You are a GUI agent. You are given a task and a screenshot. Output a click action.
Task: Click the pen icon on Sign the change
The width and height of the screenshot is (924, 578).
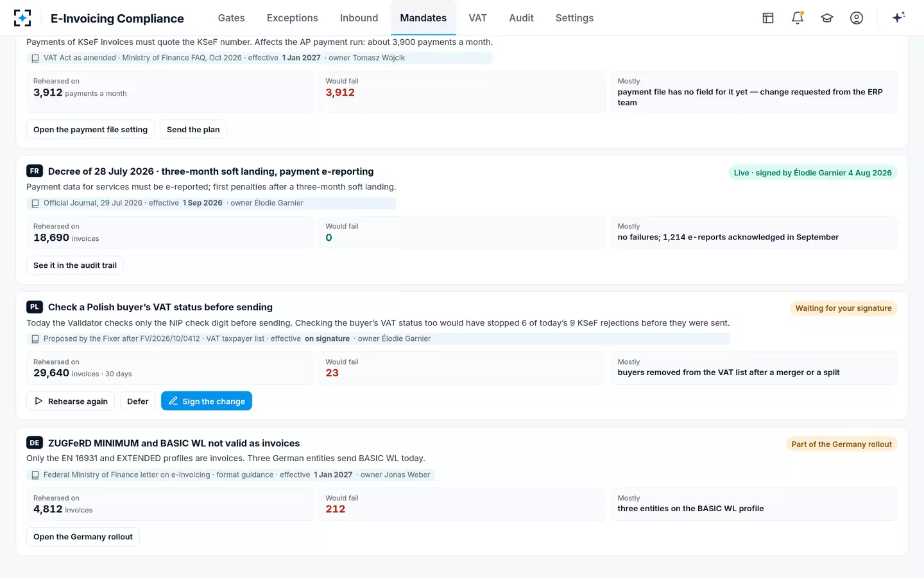[173, 401]
